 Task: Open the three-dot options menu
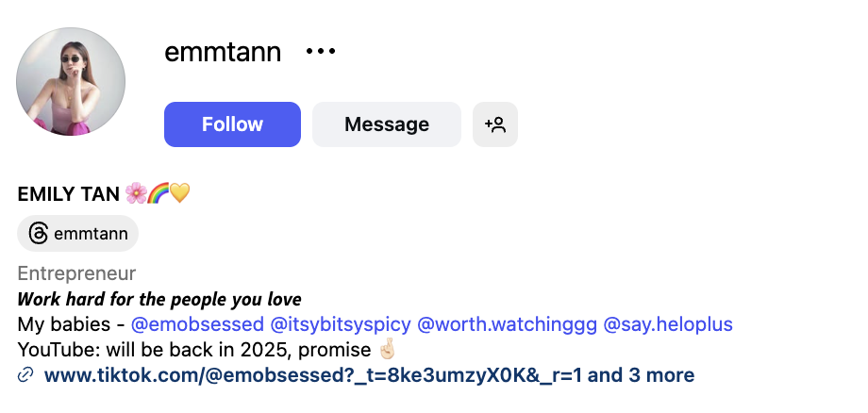click(x=321, y=52)
